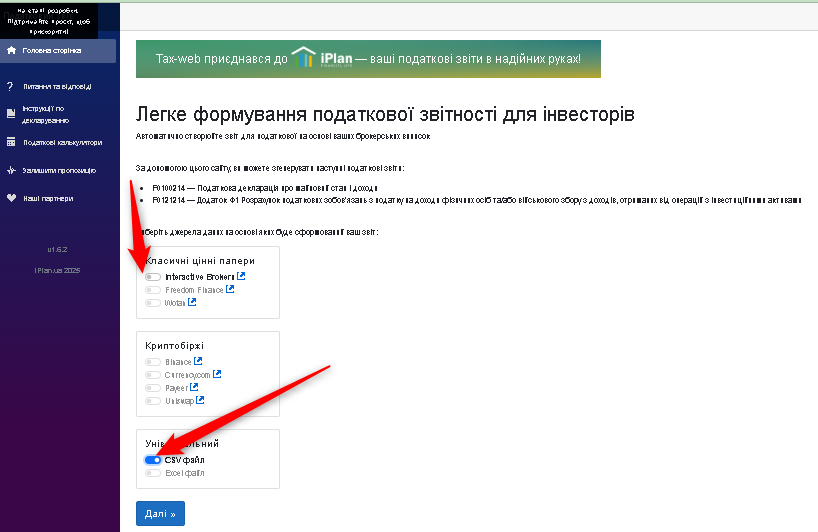Open Interactive Brokers external link icon
The image size is (818, 532).
pos(241,276)
